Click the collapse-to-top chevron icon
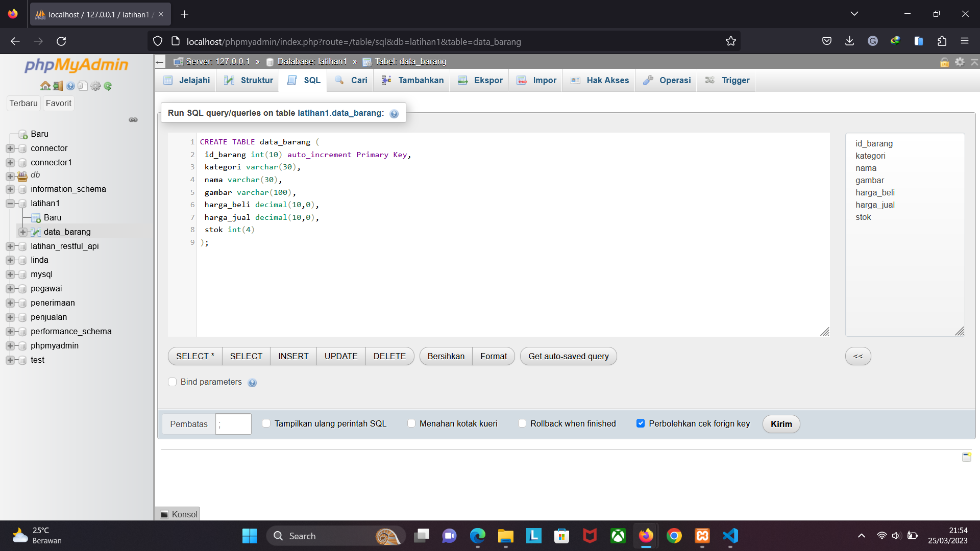 [974, 61]
